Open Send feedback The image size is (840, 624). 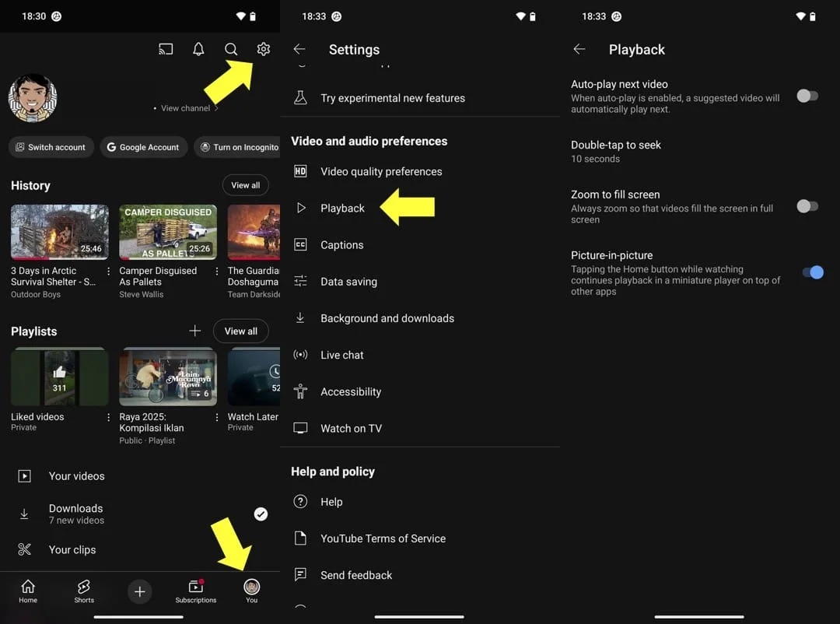(420, 575)
